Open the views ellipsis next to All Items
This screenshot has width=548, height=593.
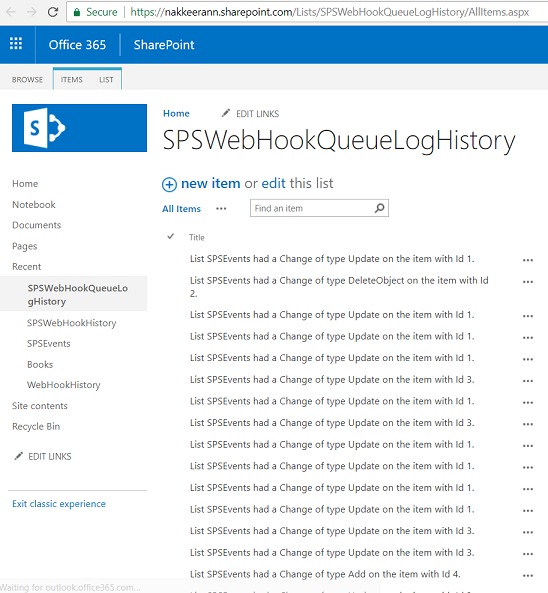221,209
